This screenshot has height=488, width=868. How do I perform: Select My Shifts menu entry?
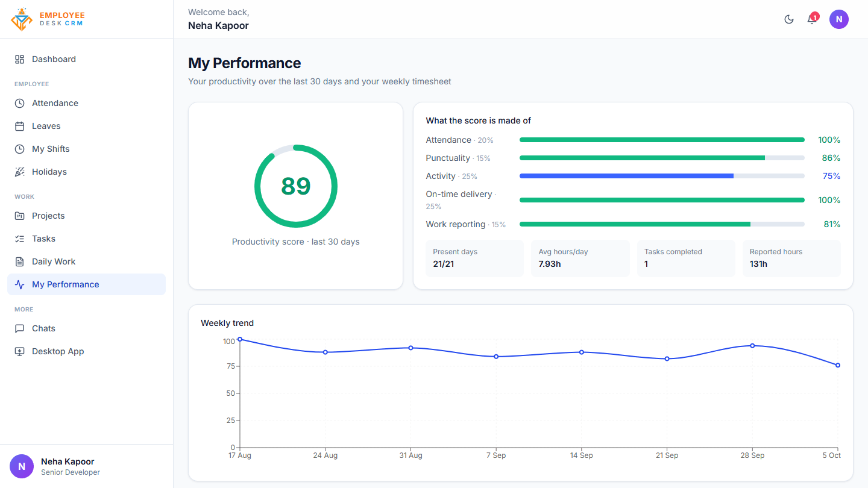(86, 149)
